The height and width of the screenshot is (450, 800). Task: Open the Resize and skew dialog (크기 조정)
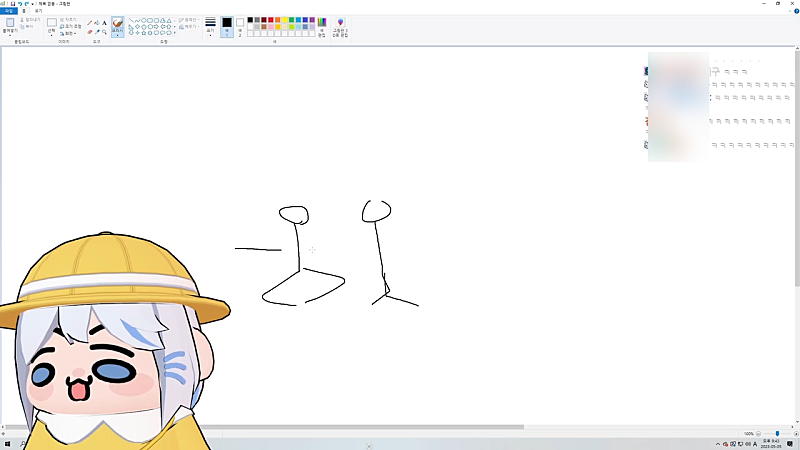tap(70, 27)
